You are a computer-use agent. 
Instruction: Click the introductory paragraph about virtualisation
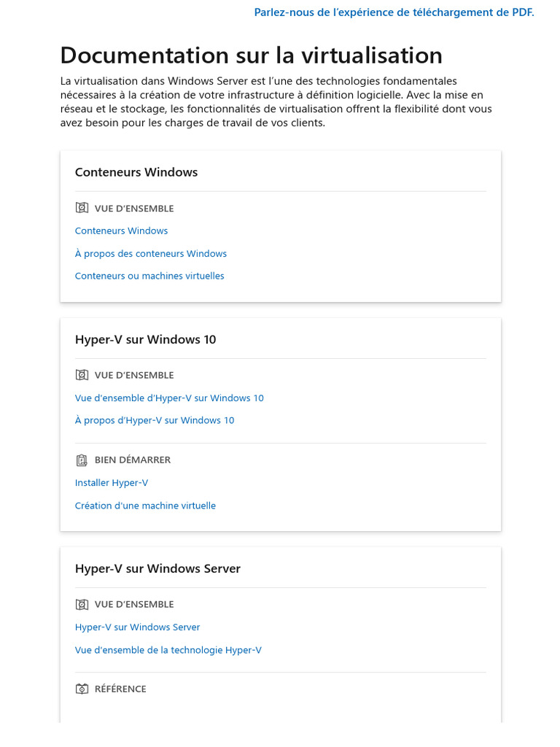pos(276,102)
